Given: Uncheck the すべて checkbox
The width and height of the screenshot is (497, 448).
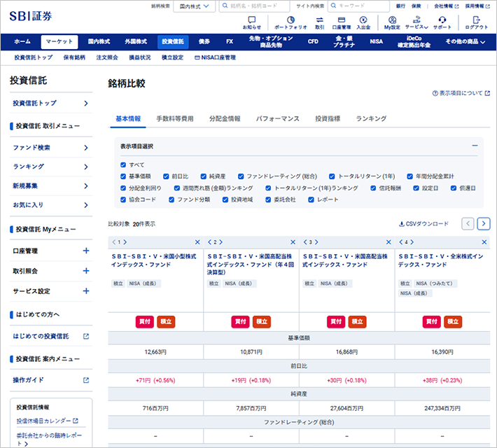Looking at the screenshot, I should click(x=123, y=164).
